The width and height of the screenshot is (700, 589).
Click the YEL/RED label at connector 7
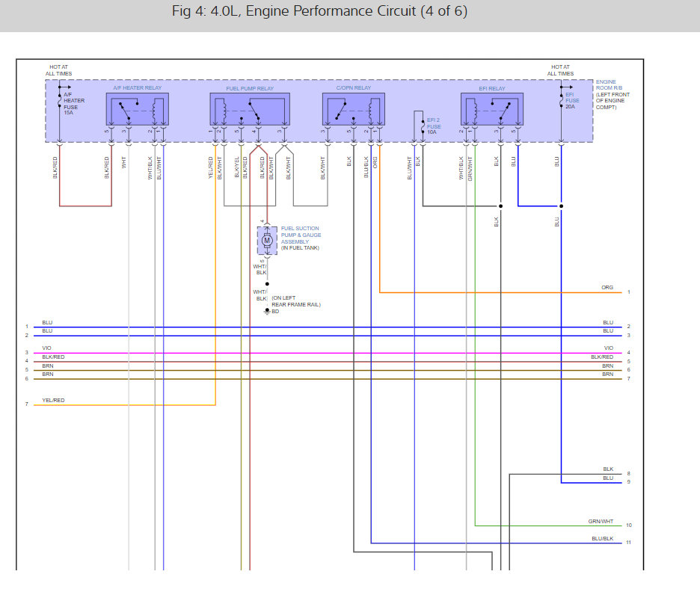(53, 401)
